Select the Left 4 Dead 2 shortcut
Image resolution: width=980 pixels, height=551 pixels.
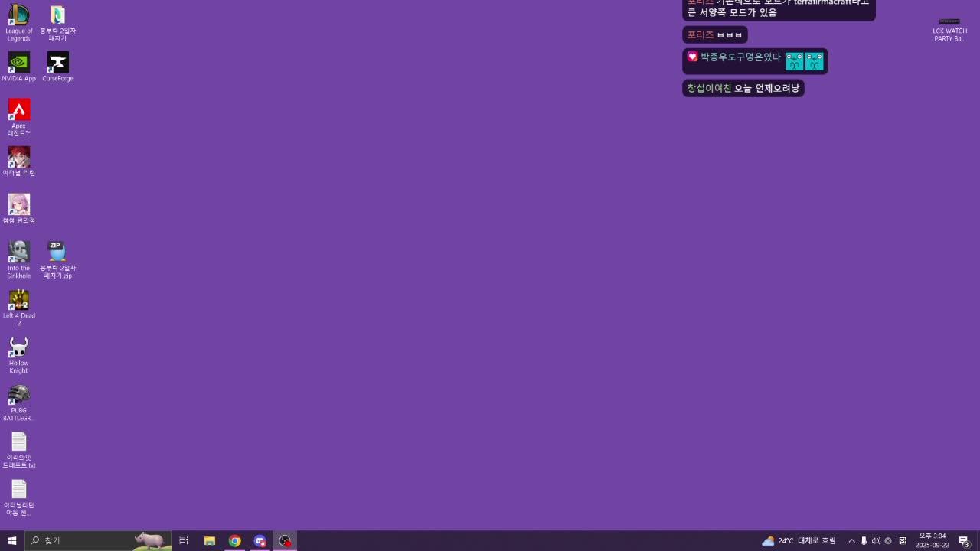click(x=18, y=308)
